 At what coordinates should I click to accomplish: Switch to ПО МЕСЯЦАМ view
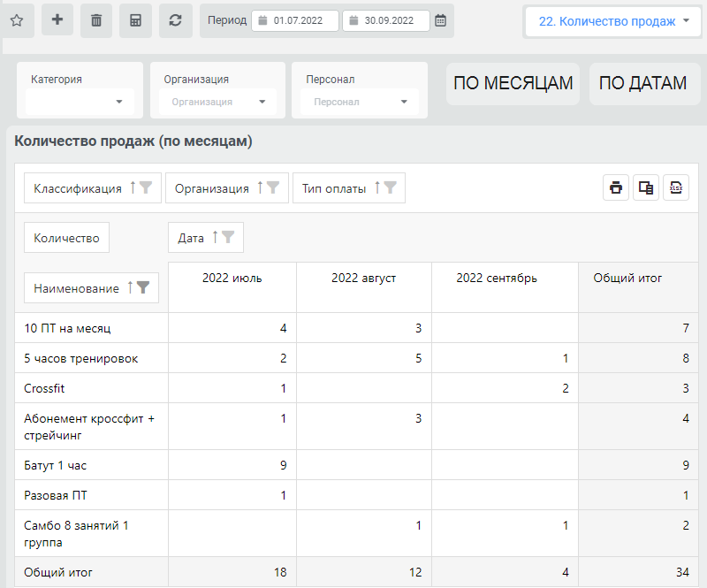[513, 83]
